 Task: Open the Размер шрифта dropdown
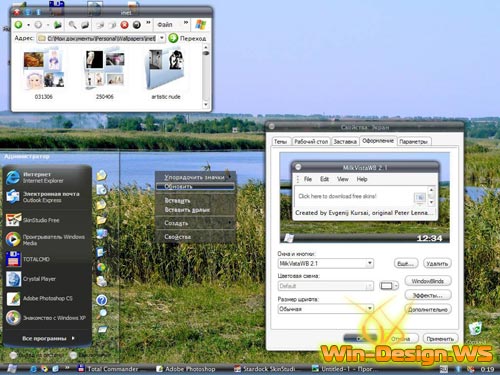pyautogui.click(x=326, y=309)
